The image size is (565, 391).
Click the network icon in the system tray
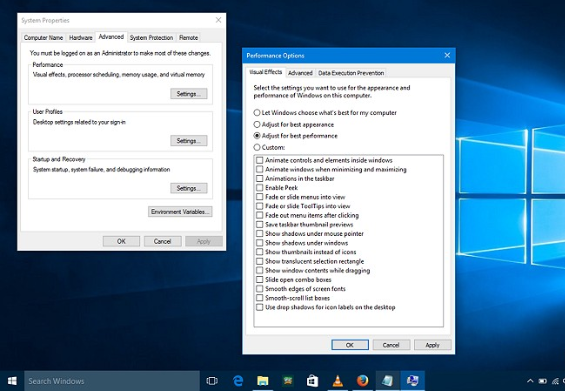click(555, 381)
